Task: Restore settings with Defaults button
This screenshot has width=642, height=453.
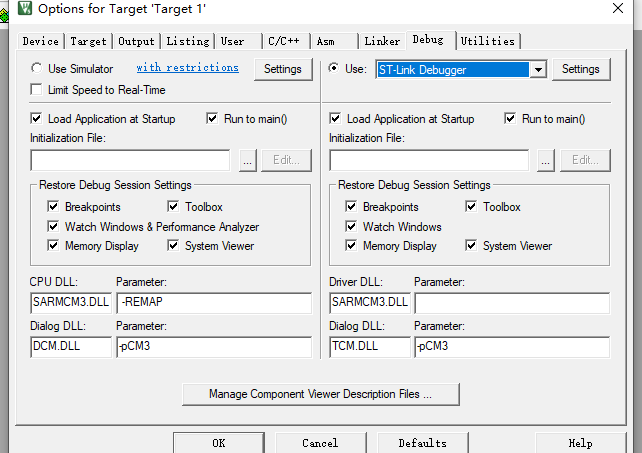Action: [423, 443]
